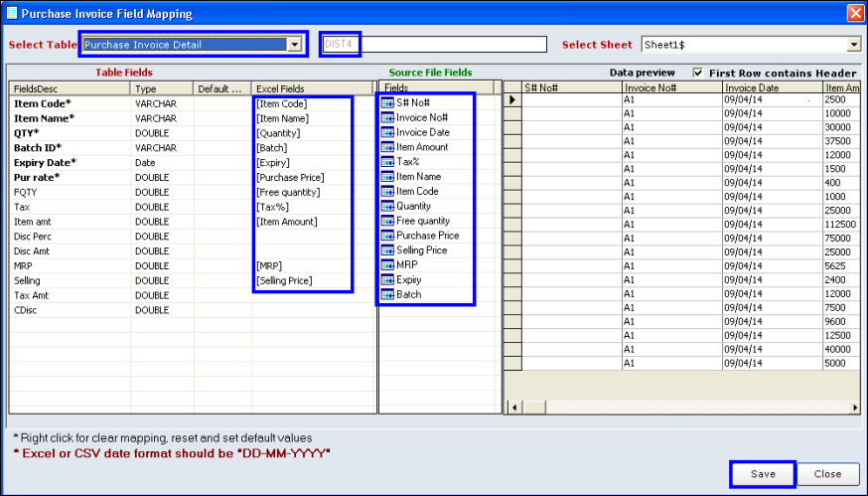The height and width of the screenshot is (496, 868).
Task: Click the [Tax%] mapping cell
Action: coord(313,207)
